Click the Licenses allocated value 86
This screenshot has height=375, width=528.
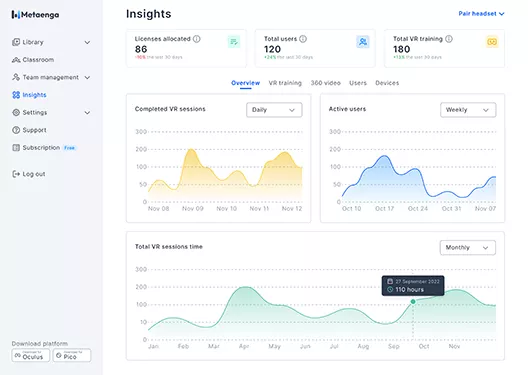click(141, 49)
